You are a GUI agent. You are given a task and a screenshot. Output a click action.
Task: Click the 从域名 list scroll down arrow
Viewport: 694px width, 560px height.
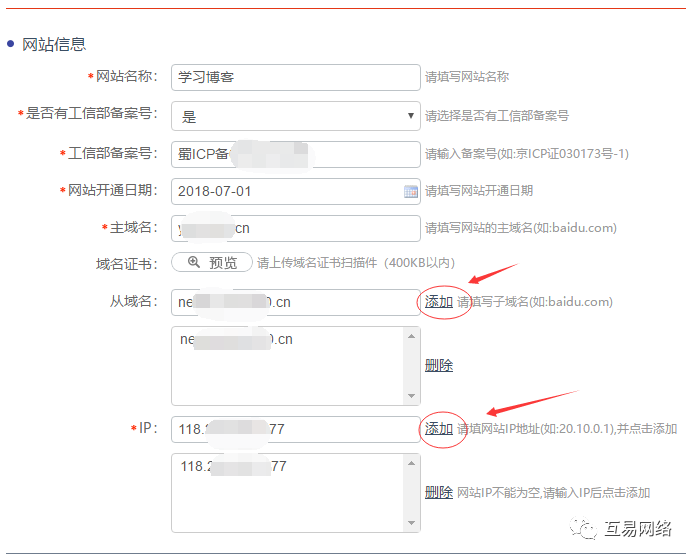(x=412, y=396)
